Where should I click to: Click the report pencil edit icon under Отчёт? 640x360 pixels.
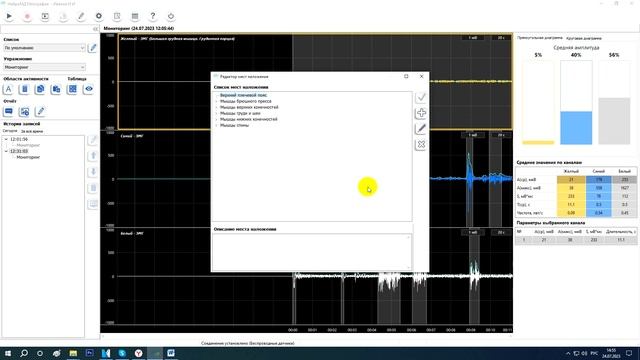(40, 111)
